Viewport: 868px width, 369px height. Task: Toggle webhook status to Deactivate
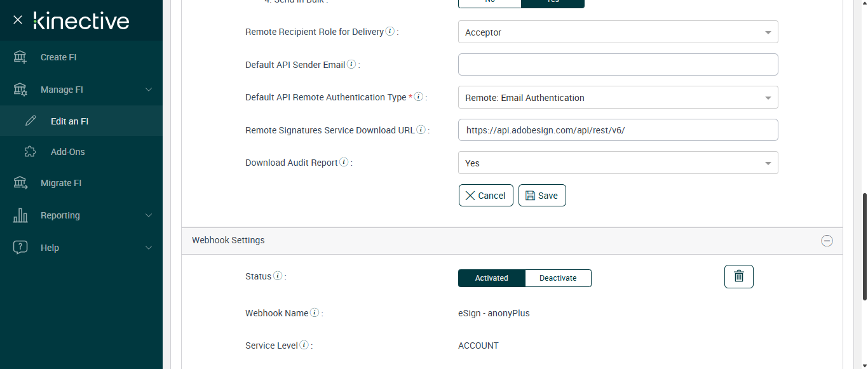click(x=558, y=278)
